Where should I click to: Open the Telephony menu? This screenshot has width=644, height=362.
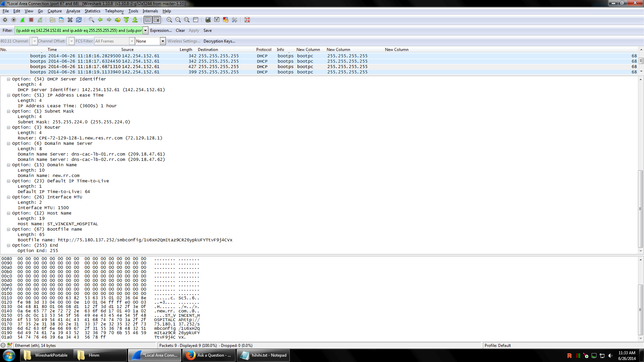point(114,11)
